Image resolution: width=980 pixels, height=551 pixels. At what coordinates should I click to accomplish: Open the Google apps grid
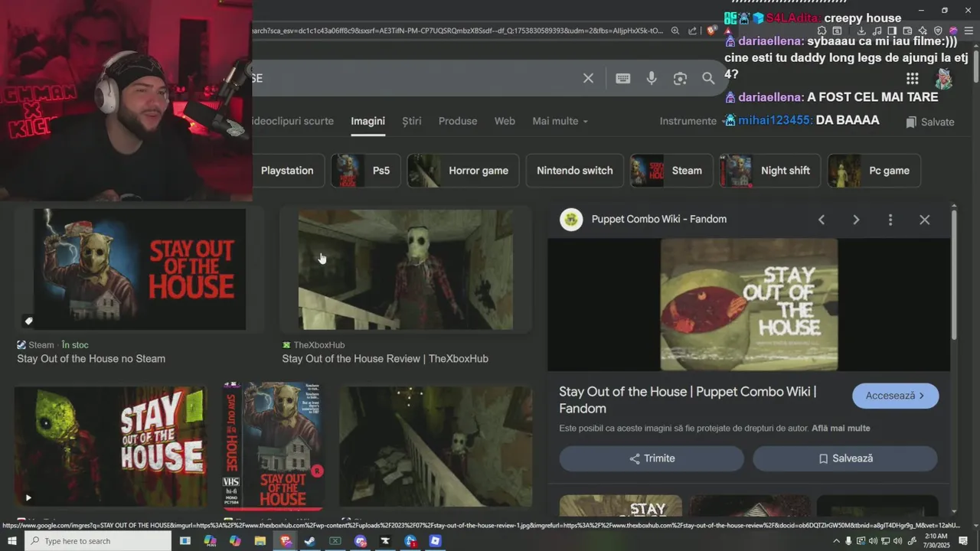[912, 78]
